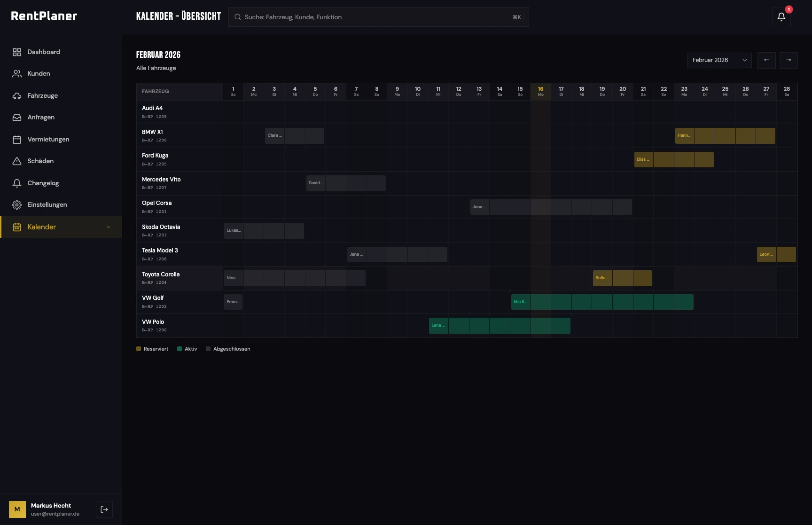Image resolution: width=812 pixels, height=525 pixels.
Task: Click the Reserviert legend color swatch
Action: [x=139, y=349]
